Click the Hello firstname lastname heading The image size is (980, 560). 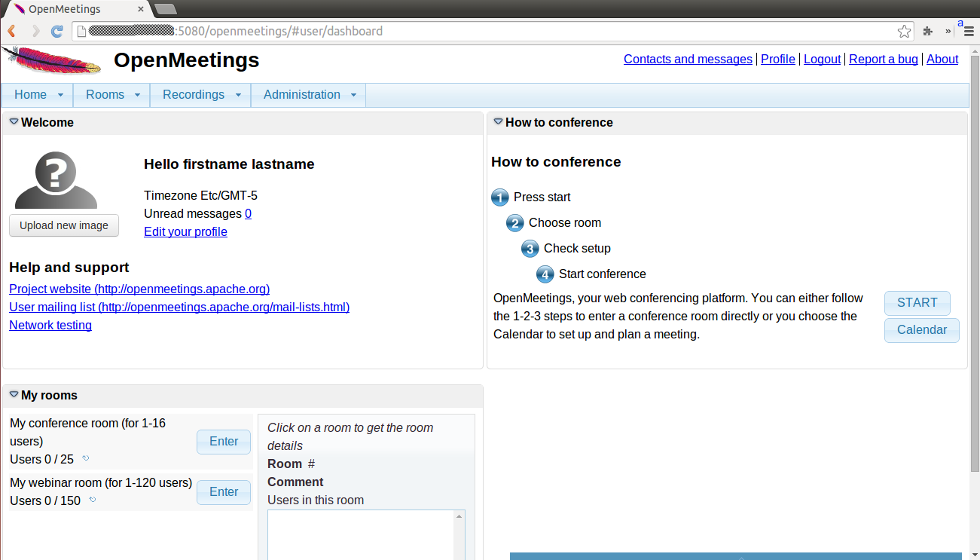point(229,164)
